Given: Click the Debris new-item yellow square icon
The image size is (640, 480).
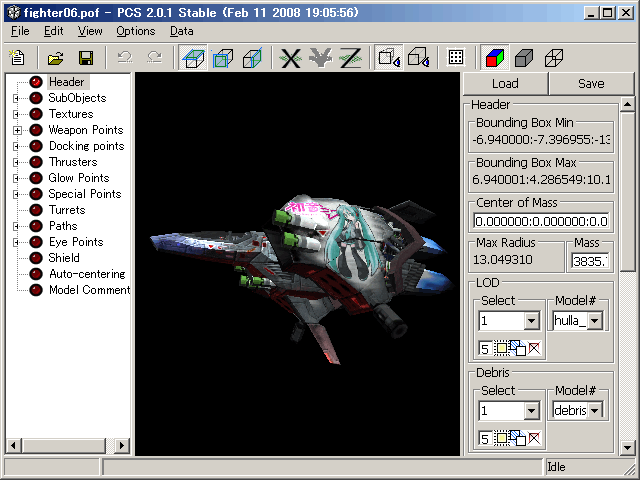Looking at the screenshot, I should click(501, 439).
